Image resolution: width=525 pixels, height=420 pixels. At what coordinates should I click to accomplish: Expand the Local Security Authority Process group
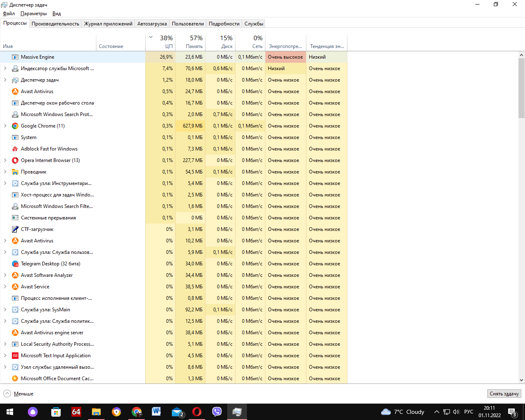tap(5, 344)
